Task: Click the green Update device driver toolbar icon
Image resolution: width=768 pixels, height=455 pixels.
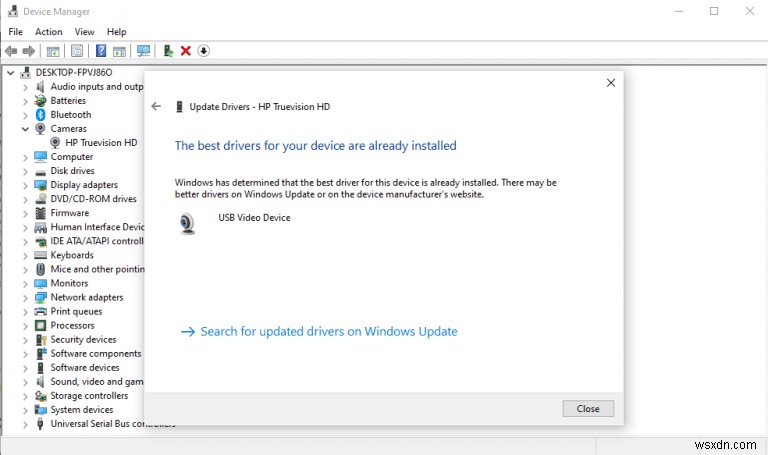Action: point(168,51)
